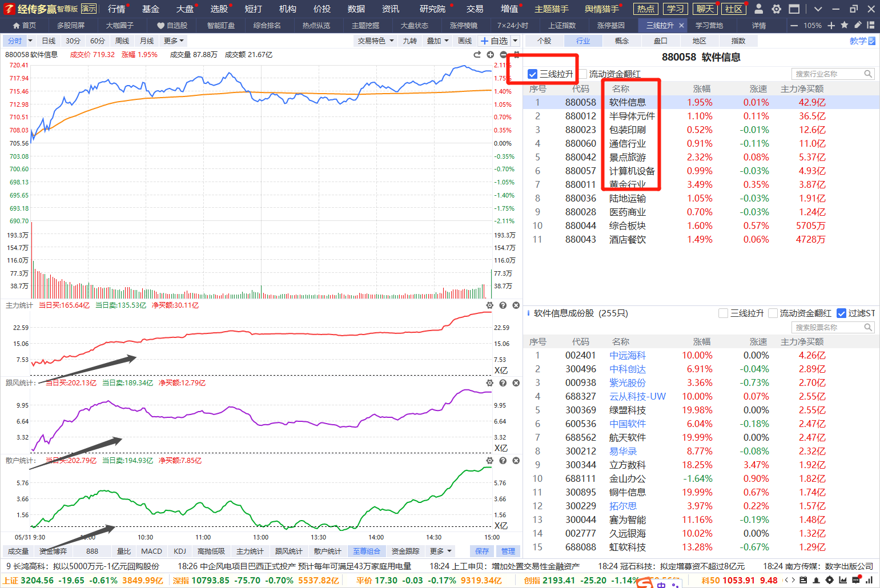Open the message bubble icon in status bar

point(856,580)
